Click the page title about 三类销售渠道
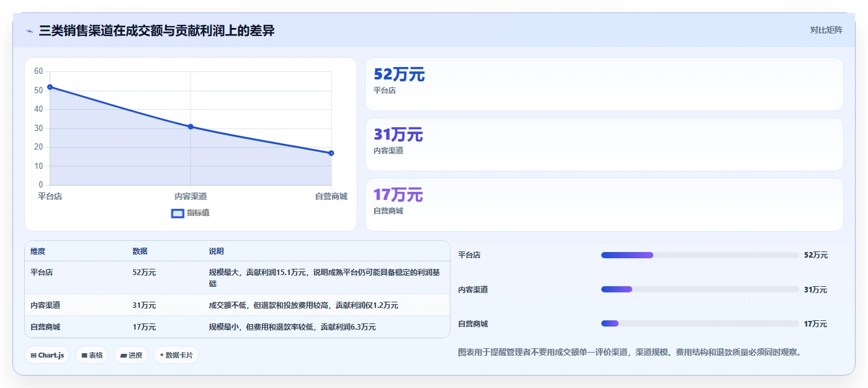868x388 pixels. (x=156, y=30)
